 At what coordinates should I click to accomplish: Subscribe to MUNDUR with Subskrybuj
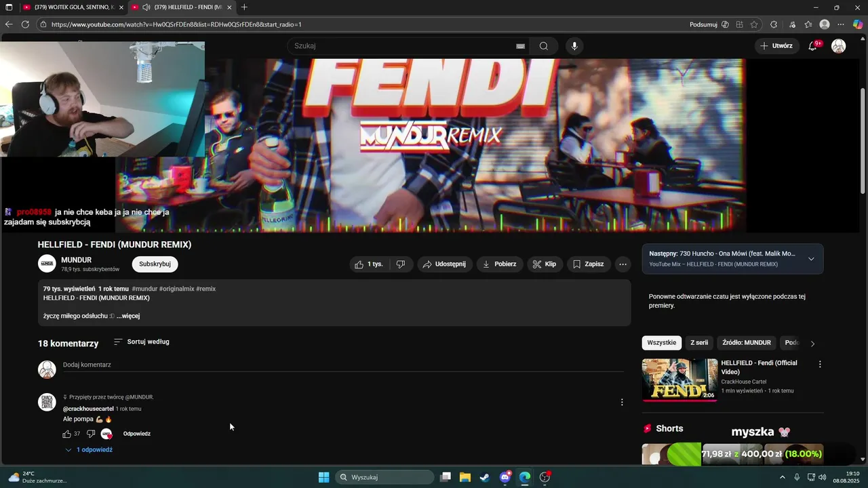[155, 264]
